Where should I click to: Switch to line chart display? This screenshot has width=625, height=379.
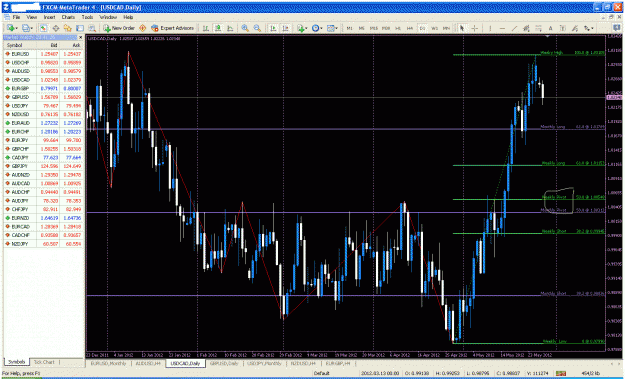[230, 28]
